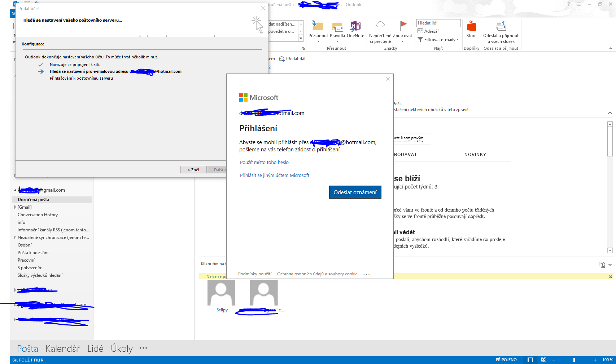Send the message to OneNote
This screenshot has height=364, width=616.
click(355, 30)
